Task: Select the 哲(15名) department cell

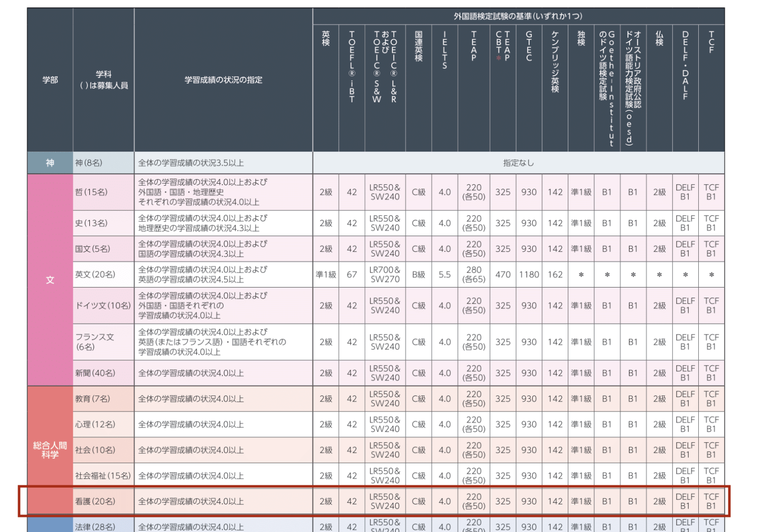Action: point(103,192)
